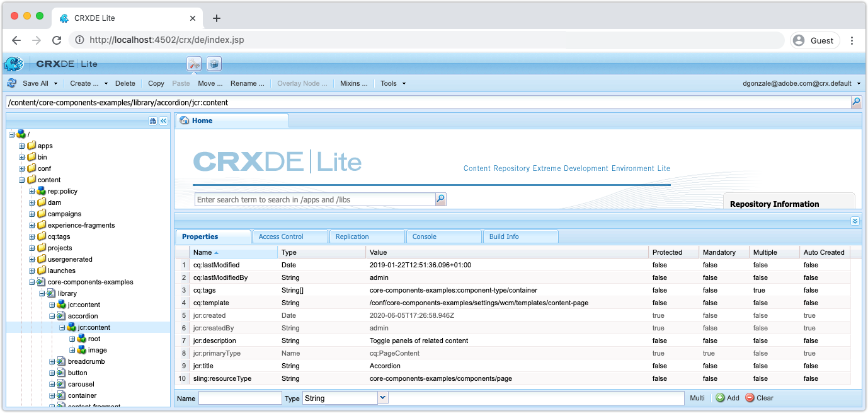Click the property Name input field
The height and width of the screenshot is (413, 868).
(x=240, y=398)
